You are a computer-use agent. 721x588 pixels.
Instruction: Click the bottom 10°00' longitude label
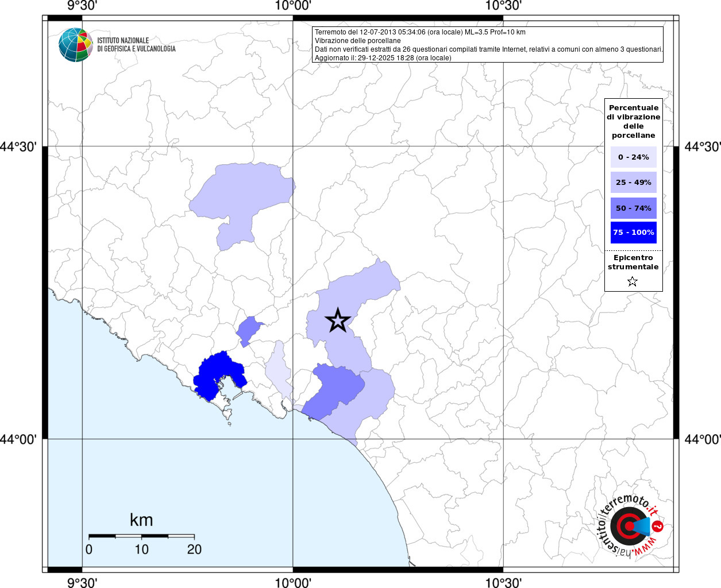click(293, 582)
